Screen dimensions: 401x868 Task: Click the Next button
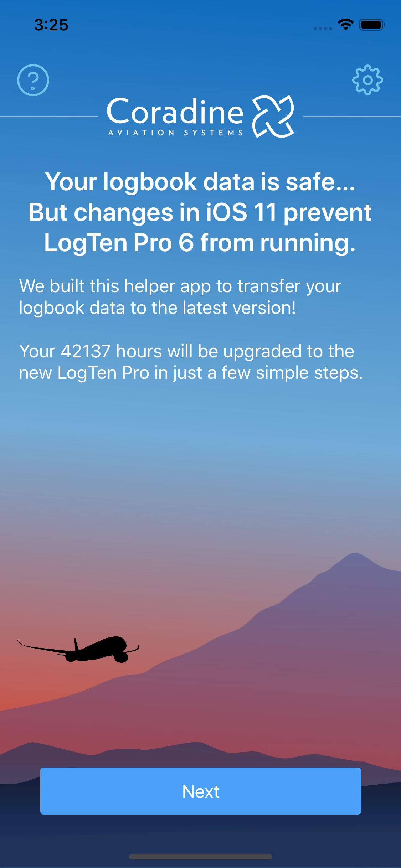tap(201, 791)
